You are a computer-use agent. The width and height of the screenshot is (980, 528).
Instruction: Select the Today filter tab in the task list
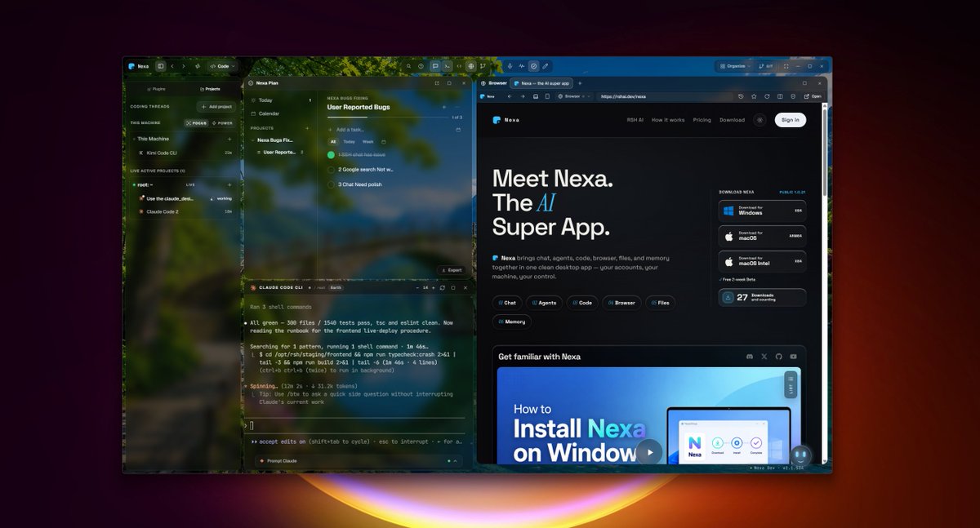point(349,142)
